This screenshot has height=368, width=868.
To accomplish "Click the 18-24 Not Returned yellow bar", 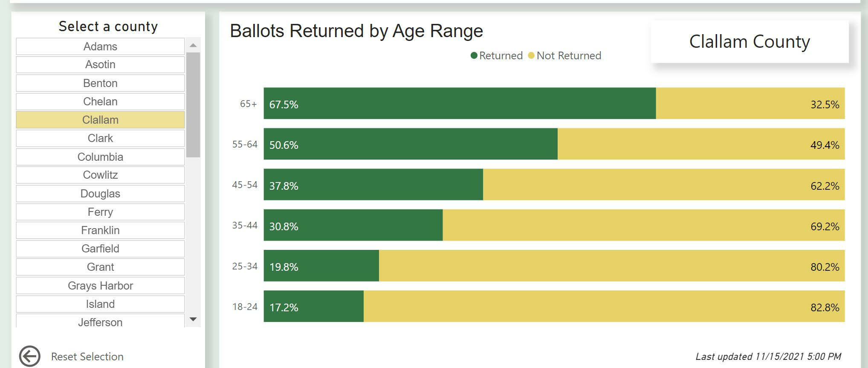I will pyautogui.click(x=604, y=307).
